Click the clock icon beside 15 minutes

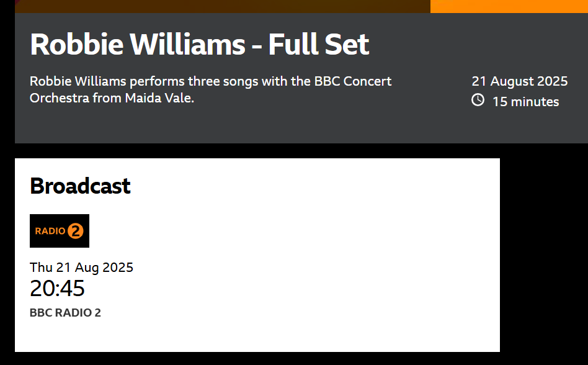pos(478,100)
